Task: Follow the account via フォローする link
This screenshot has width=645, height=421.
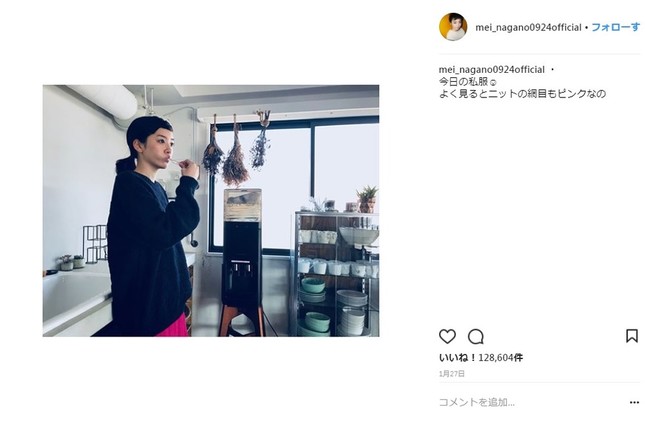Action: [x=615, y=27]
